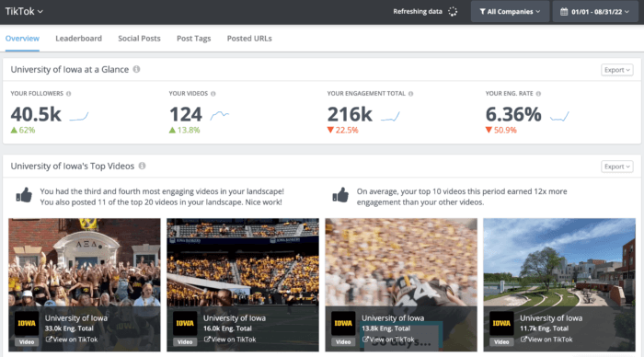644x357 pixels.
Task: Click the IOWA logo on the 13.8k video card
Action: point(343,323)
